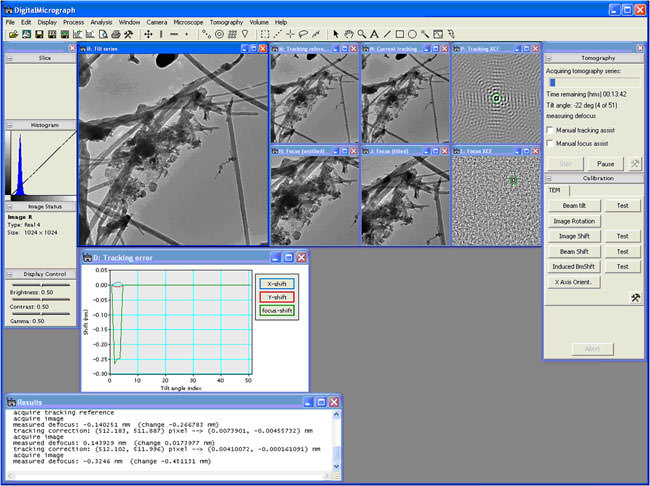The image size is (650, 486).
Task: Select the wedge triangle mask tool
Action: click(x=245, y=34)
